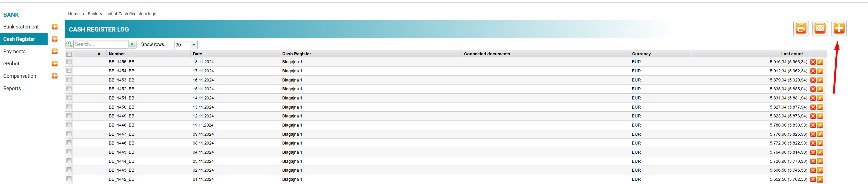Sort by Connected documents column header
The height and width of the screenshot is (184, 868).
click(x=487, y=54)
